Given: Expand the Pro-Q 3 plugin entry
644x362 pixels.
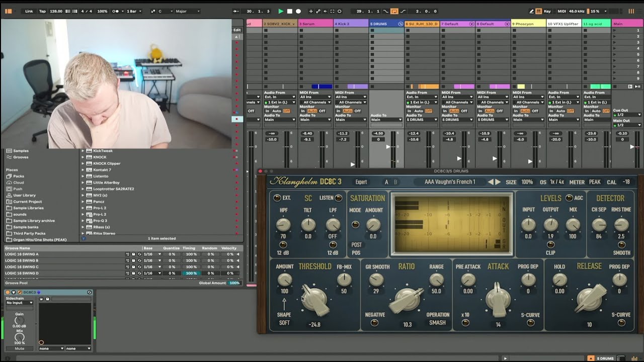Looking at the screenshot, I should (x=83, y=221).
